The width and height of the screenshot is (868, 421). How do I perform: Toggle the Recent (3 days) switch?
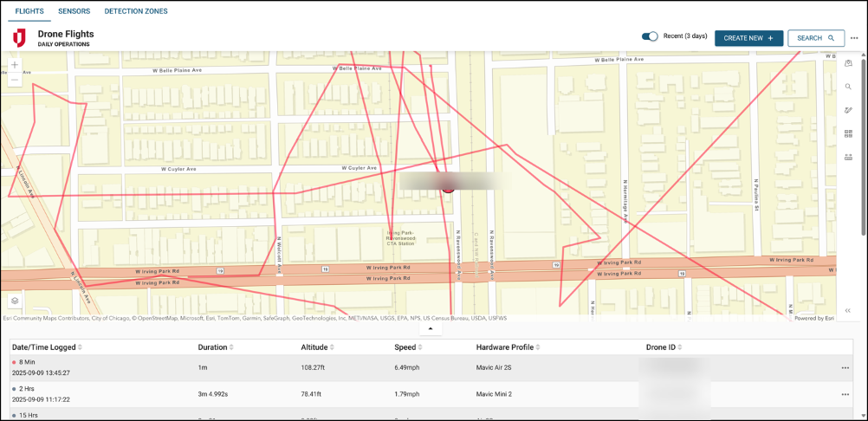[x=650, y=36]
